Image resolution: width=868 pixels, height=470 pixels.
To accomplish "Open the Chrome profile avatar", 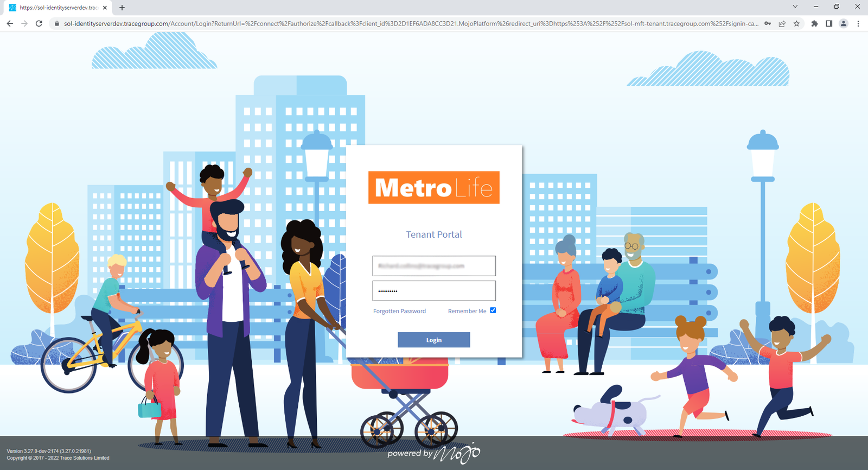I will point(844,23).
